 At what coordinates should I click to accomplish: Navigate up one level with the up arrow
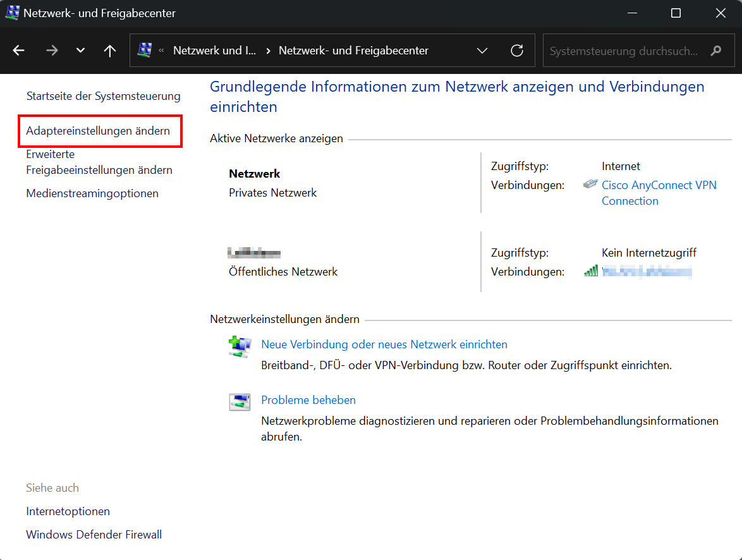tap(109, 50)
